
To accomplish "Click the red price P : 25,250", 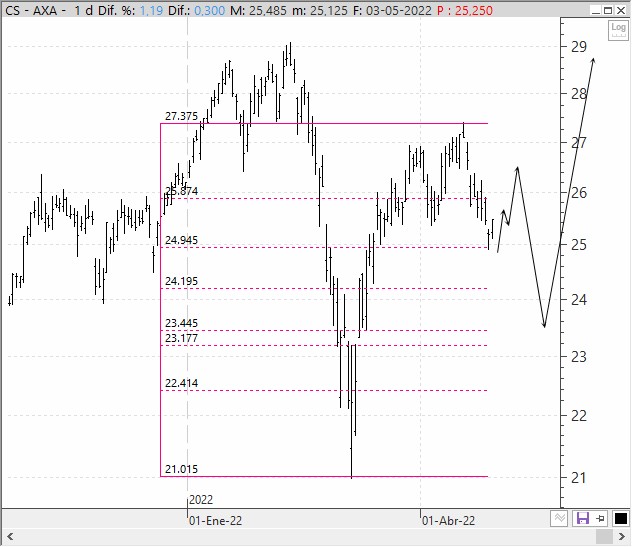I will [x=465, y=10].
